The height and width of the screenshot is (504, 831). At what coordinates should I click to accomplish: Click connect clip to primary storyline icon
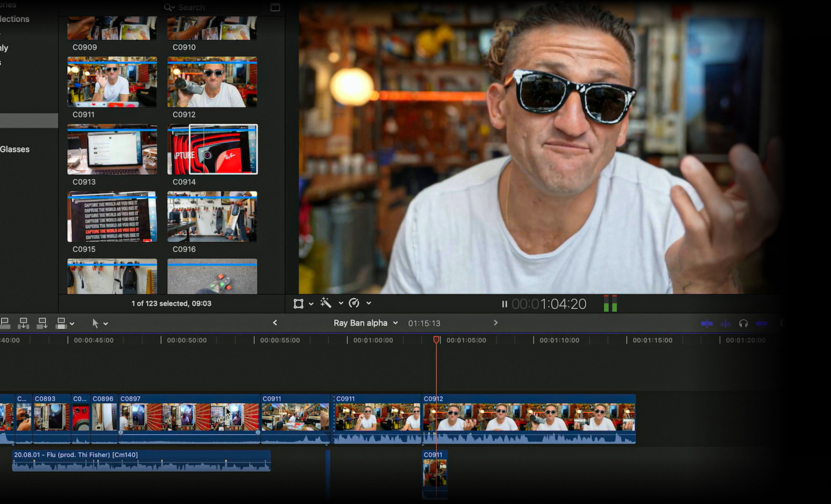click(x=5, y=323)
